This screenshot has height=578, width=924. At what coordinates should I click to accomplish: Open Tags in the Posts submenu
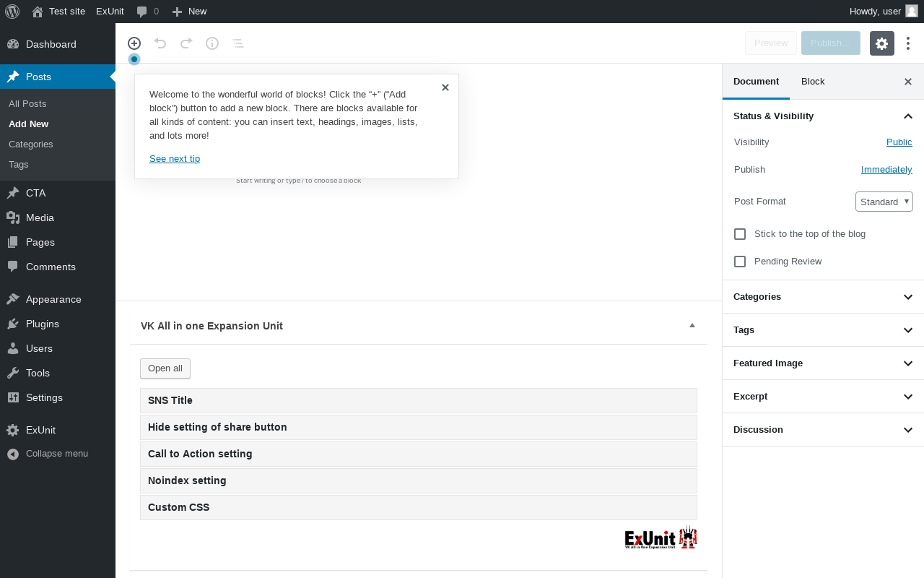click(19, 165)
